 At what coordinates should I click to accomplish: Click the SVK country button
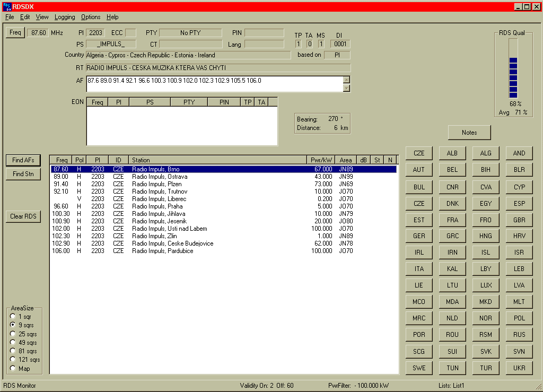pyautogui.click(x=486, y=352)
